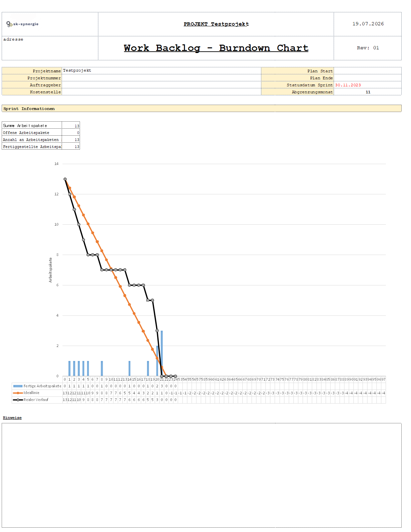
Task: Select value 13 beside Summe Arbeitspakete
Action: pyautogui.click(x=77, y=126)
